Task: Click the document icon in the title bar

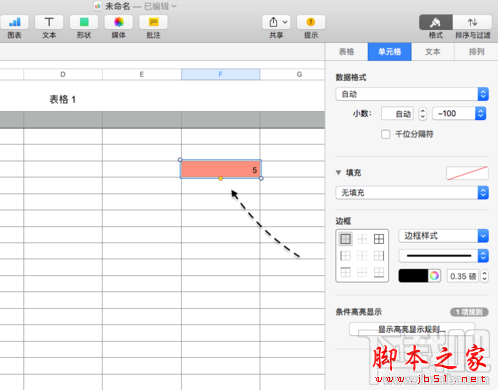Action: click(x=97, y=6)
